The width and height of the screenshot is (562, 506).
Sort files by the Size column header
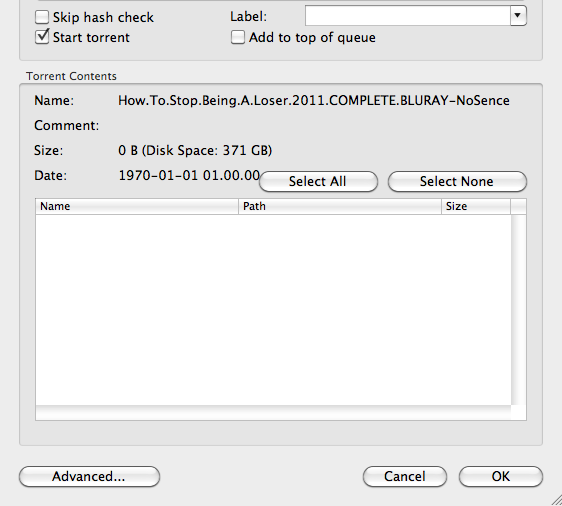click(476, 206)
